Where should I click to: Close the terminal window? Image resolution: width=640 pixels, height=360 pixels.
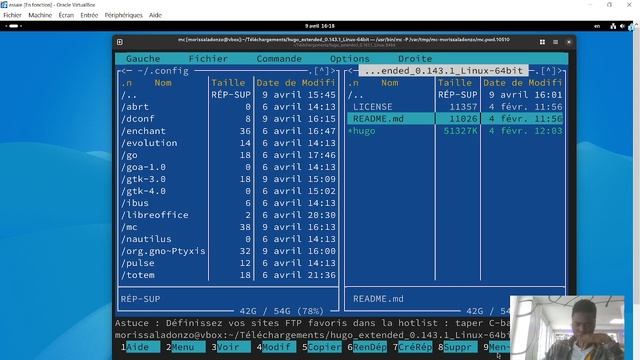pos(569,42)
